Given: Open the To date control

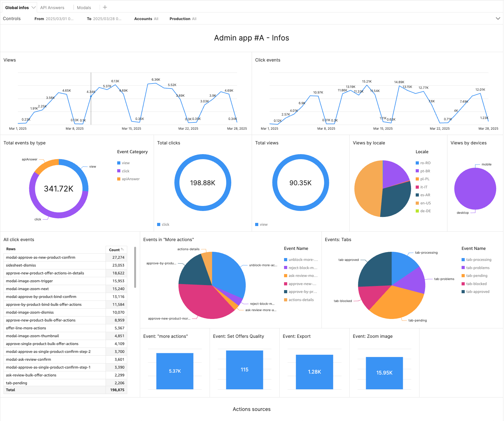Looking at the screenshot, I should coord(104,19).
